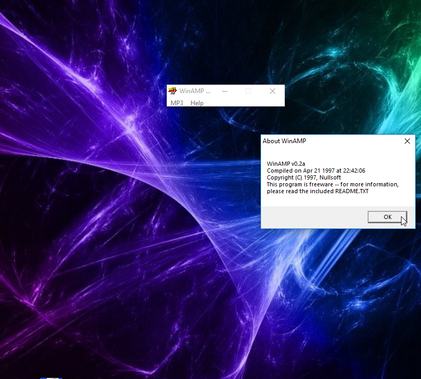
Task: Minimize the WinAMP main window
Action: click(x=225, y=91)
